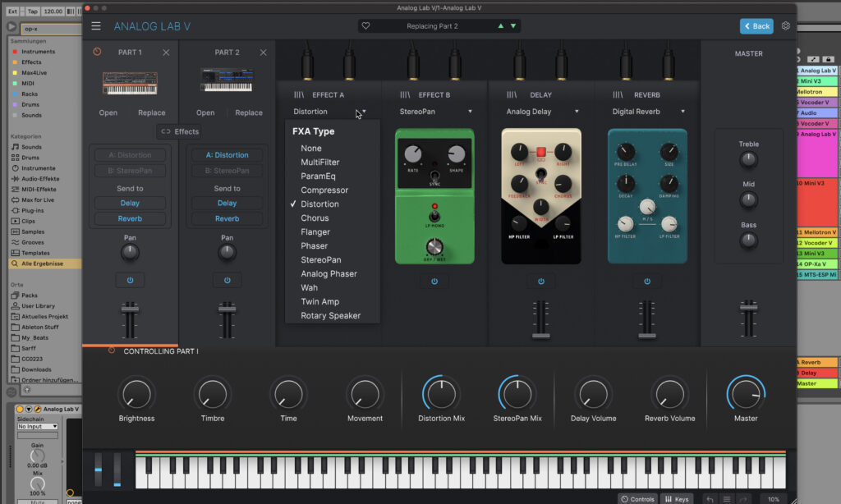Screen dimensions: 841x504
Task: Click Replace under Part 2
Action: coord(249,112)
